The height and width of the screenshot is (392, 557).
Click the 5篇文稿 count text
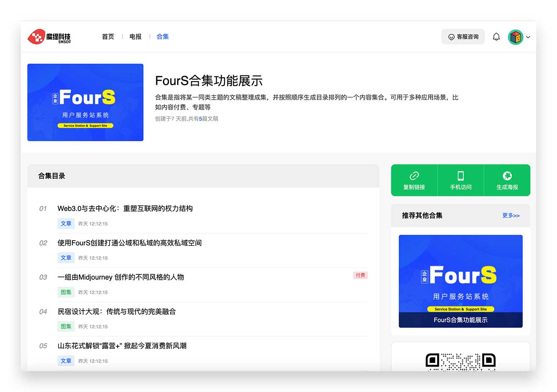[208, 118]
